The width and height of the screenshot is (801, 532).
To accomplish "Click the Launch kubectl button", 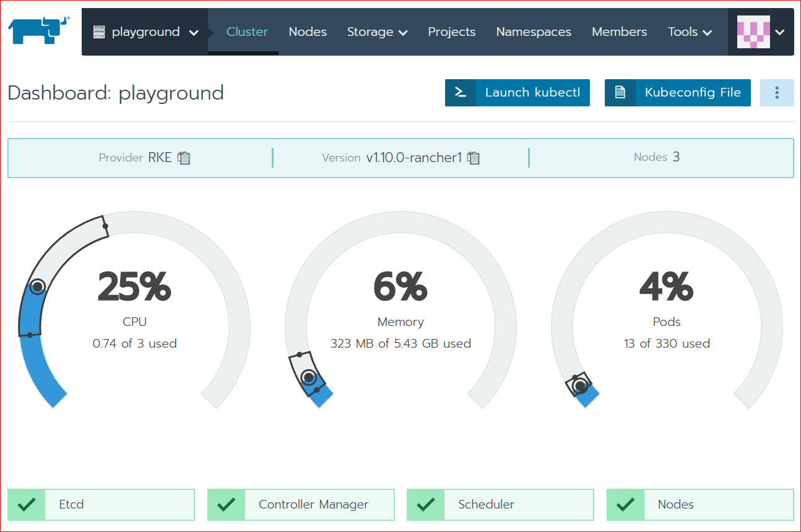I will point(517,93).
